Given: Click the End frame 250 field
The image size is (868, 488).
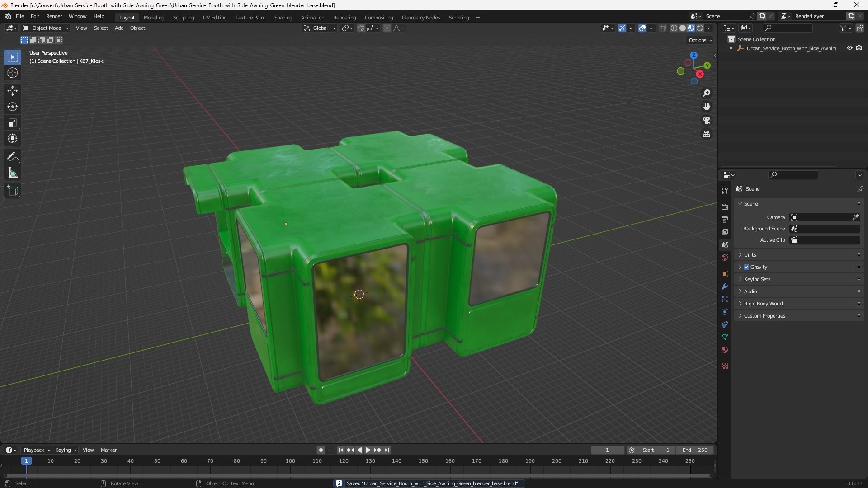Looking at the screenshot, I should (695, 450).
